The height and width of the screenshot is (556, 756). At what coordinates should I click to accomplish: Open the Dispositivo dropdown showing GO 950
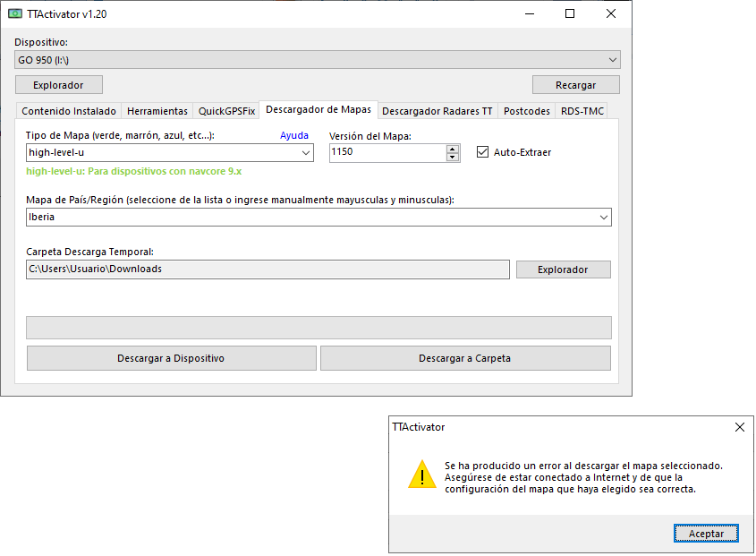(318, 60)
